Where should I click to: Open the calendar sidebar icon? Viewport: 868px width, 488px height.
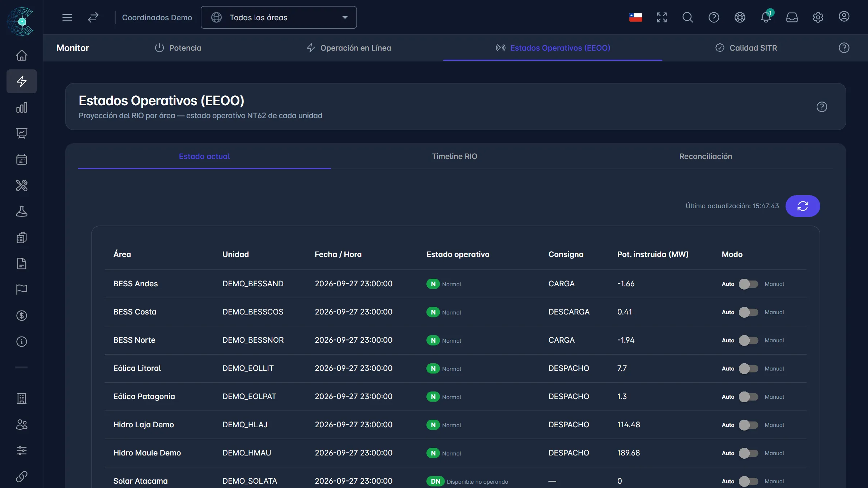coord(22,159)
